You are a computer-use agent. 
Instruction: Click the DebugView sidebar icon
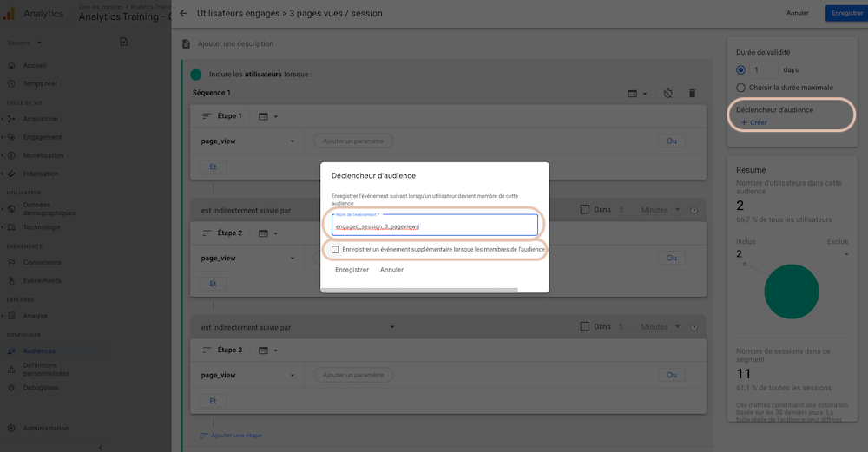point(11,388)
